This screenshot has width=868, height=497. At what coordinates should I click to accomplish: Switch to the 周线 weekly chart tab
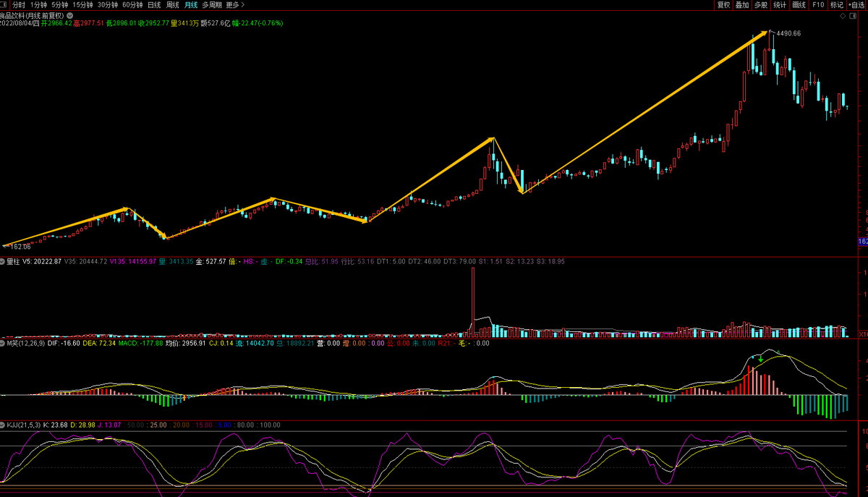pos(173,5)
